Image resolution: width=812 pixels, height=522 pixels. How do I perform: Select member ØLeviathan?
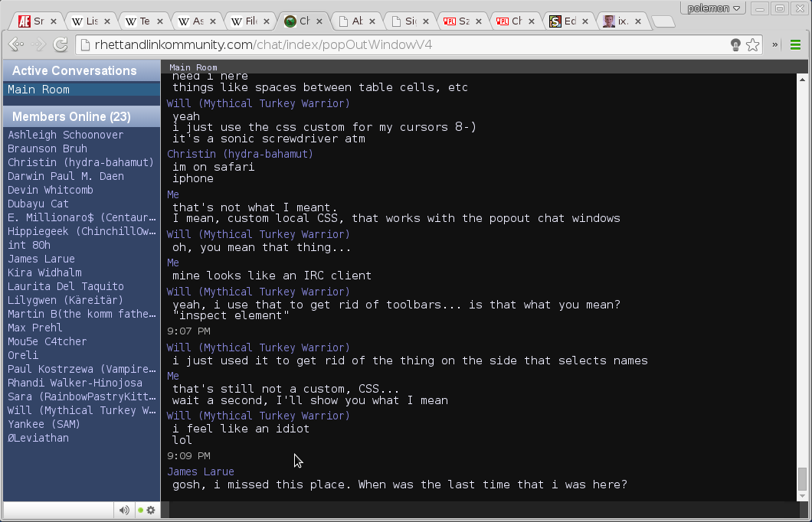point(38,439)
